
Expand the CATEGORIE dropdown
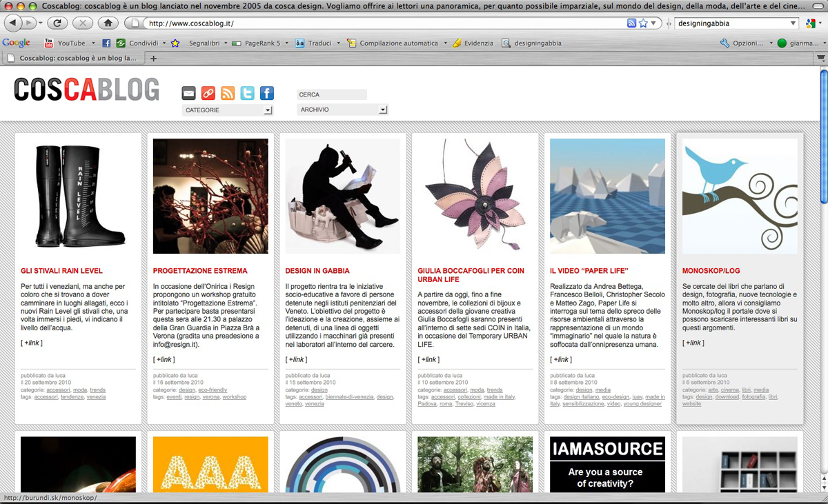[x=227, y=110]
